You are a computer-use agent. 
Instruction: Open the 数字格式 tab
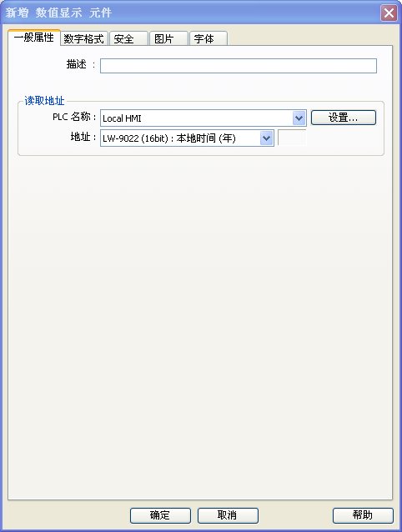(83, 38)
